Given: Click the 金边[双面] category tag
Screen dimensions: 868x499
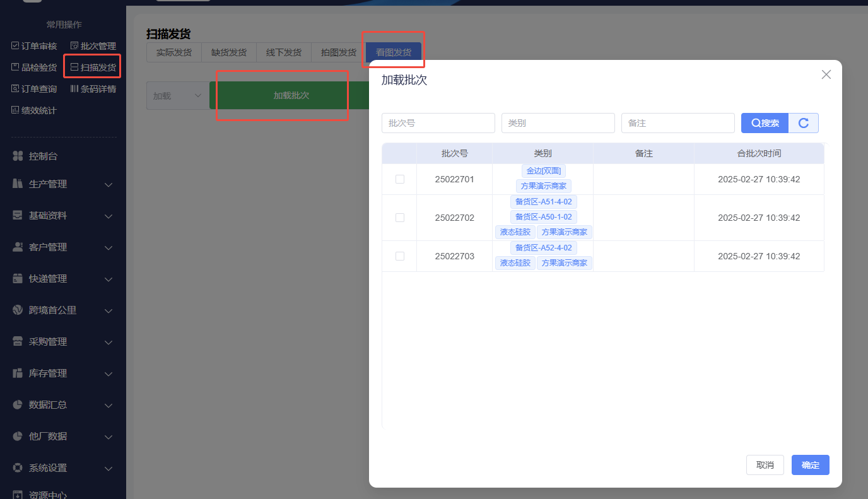Looking at the screenshot, I should (543, 171).
